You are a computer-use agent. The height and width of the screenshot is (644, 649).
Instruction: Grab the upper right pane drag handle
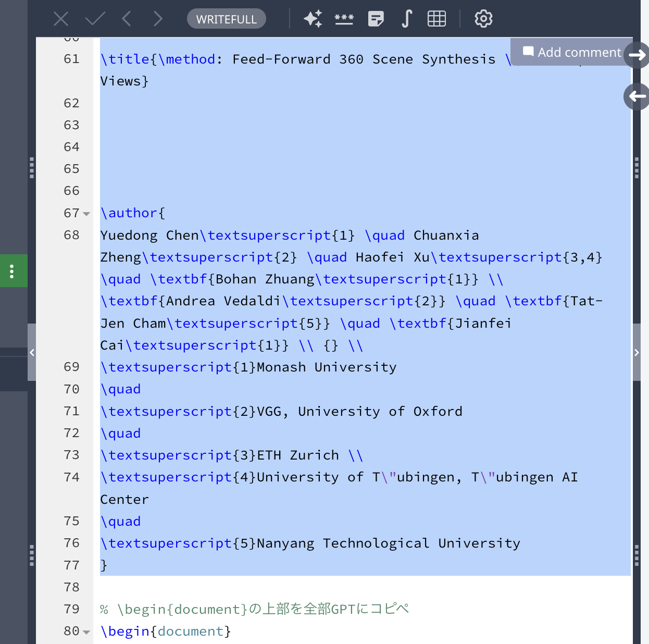click(636, 168)
